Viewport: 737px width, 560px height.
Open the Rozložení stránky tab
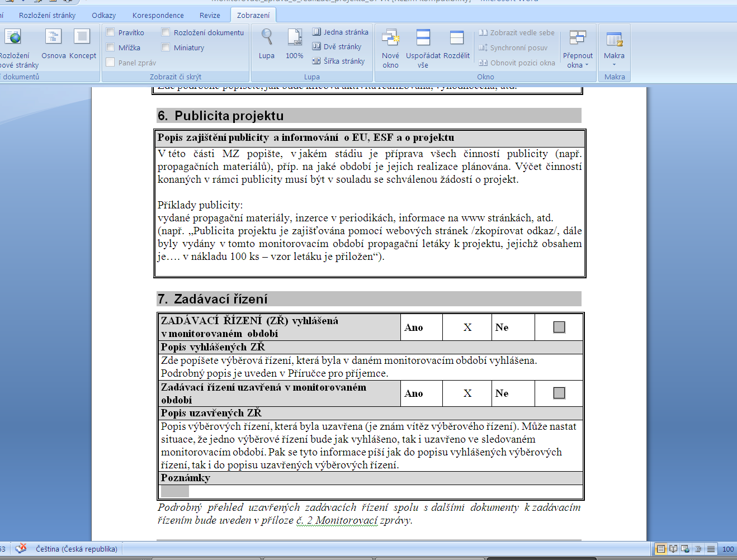tap(47, 15)
